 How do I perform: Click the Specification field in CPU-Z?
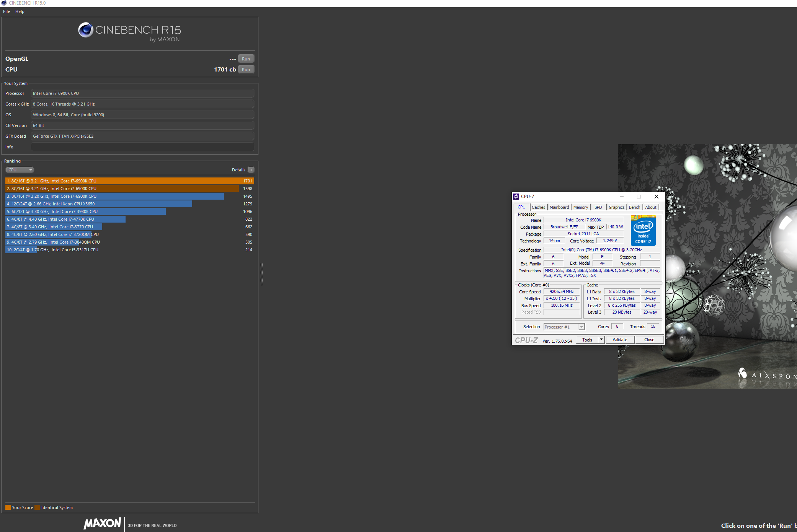tap(601, 250)
